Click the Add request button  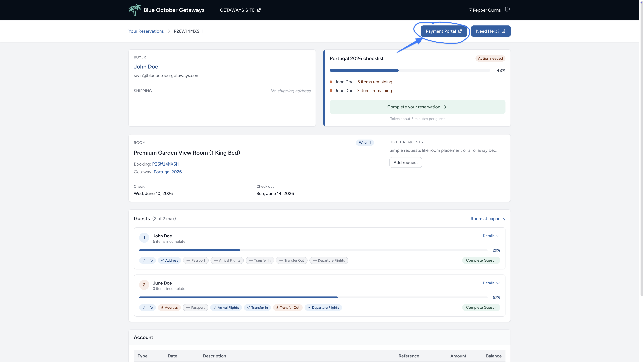tap(405, 163)
